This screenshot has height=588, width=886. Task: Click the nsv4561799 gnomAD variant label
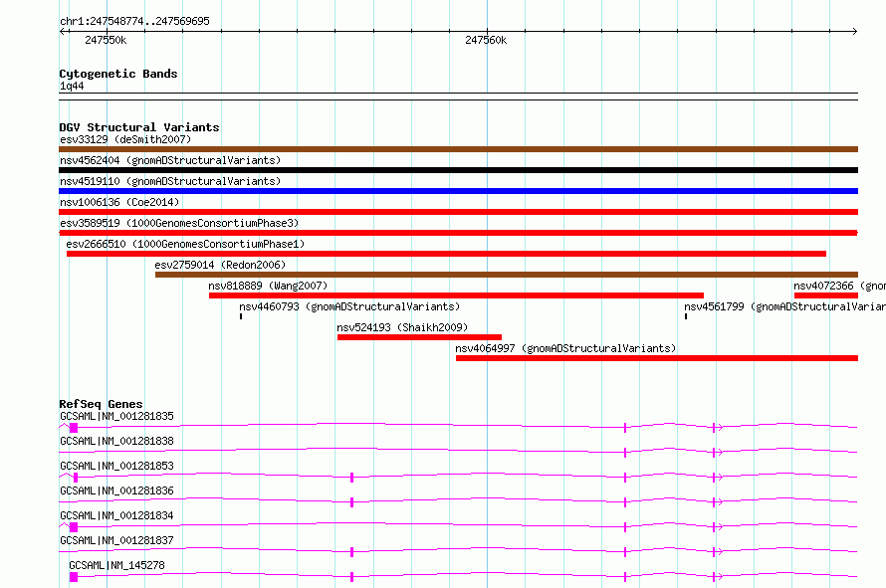tap(784, 306)
